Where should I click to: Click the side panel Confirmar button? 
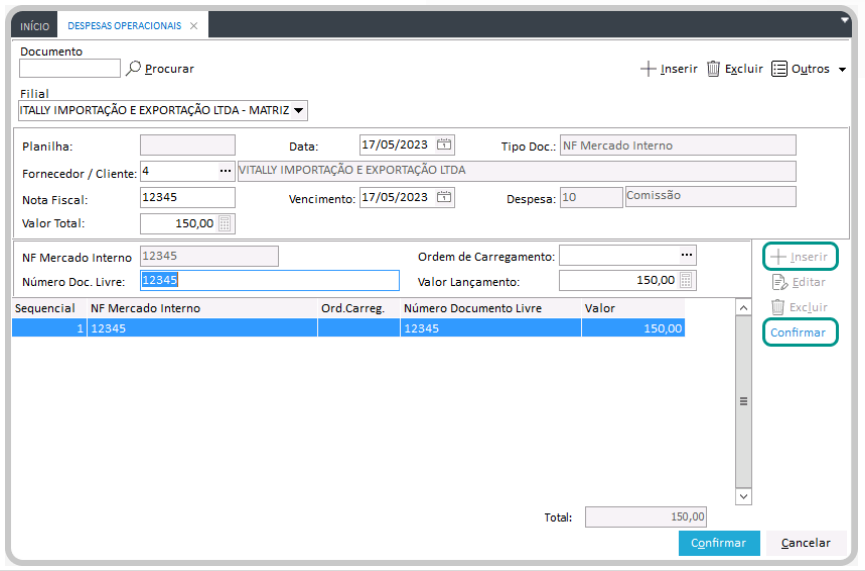click(798, 332)
